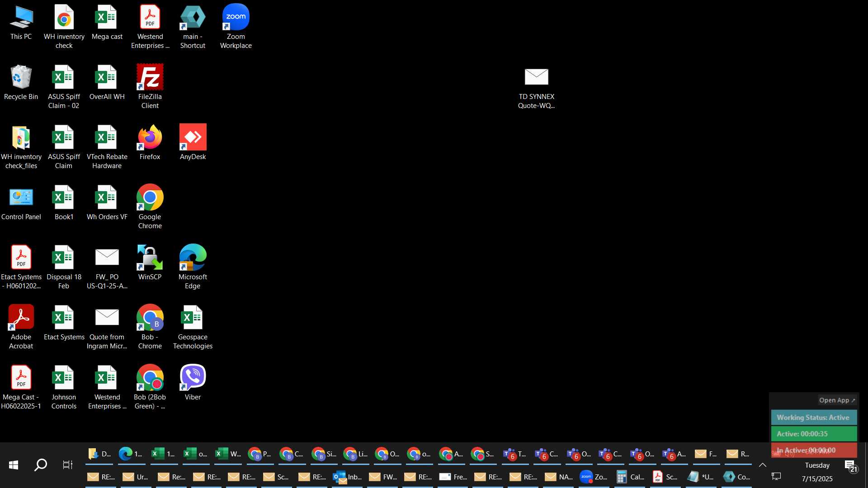Switch to the Edge browser taskbar window
The image size is (868, 488).
coord(131,454)
